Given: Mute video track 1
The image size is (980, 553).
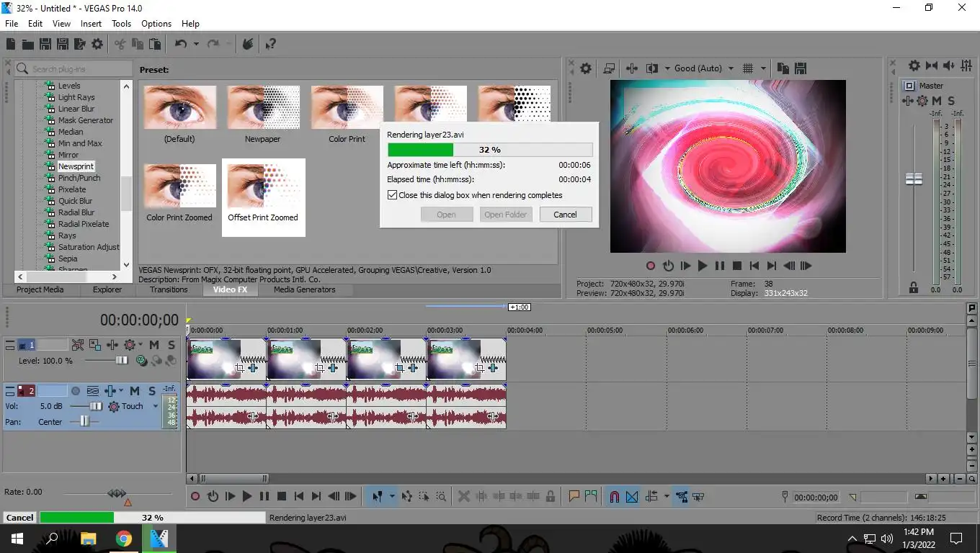Looking at the screenshot, I should coord(154,345).
